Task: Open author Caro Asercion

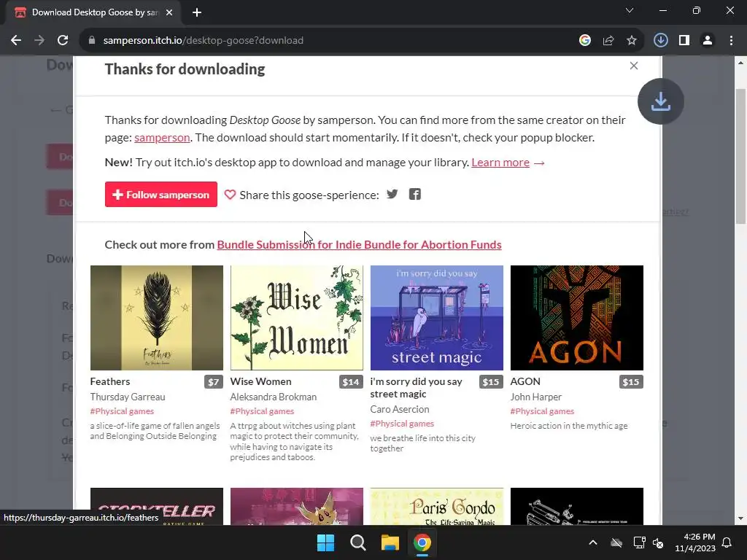Action: 400,409
